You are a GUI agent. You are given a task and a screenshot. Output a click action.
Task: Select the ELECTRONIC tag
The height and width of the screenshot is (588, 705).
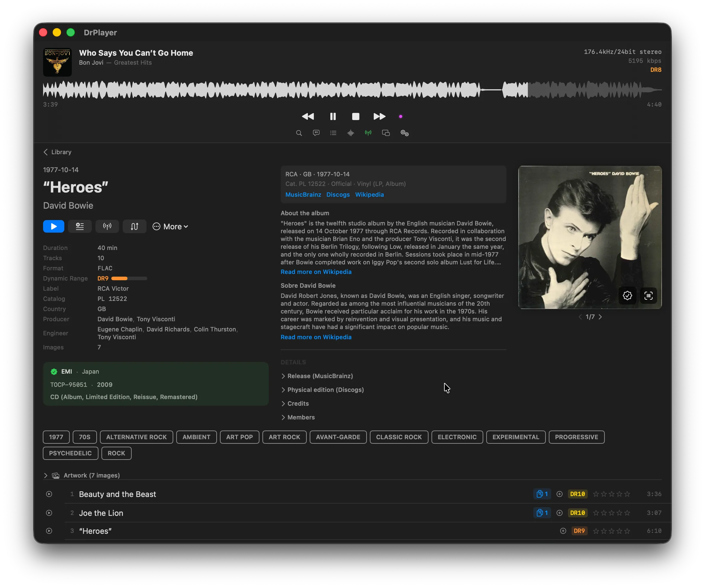click(x=457, y=437)
